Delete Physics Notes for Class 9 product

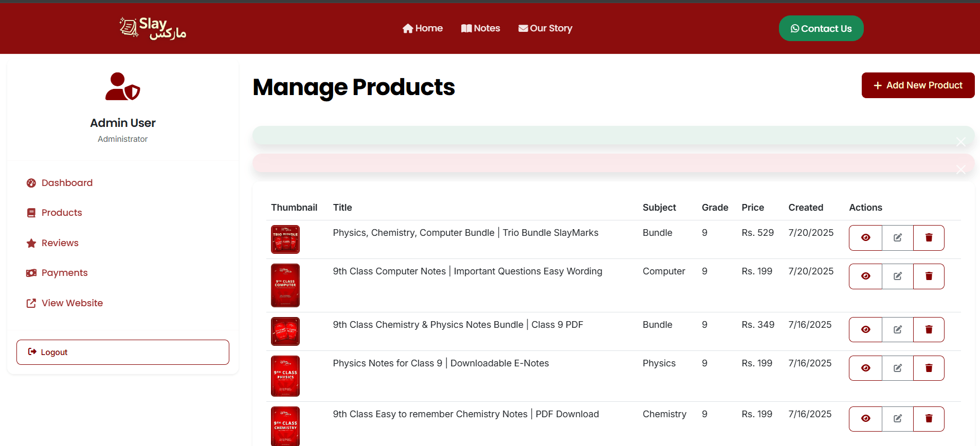(929, 368)
